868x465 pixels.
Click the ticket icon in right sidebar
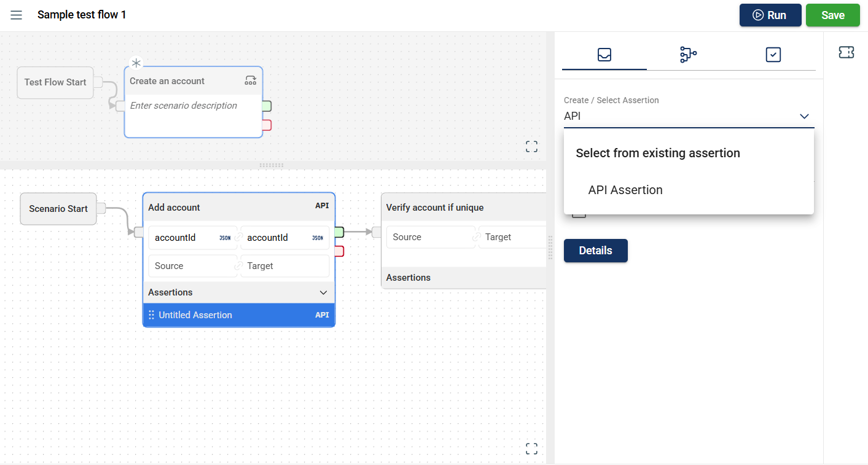click(846, 53)
